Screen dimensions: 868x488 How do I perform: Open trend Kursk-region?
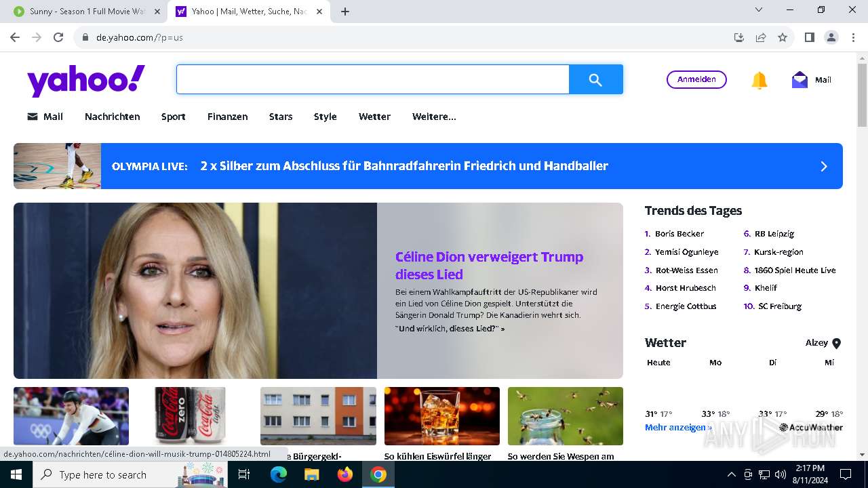[778, 252]
